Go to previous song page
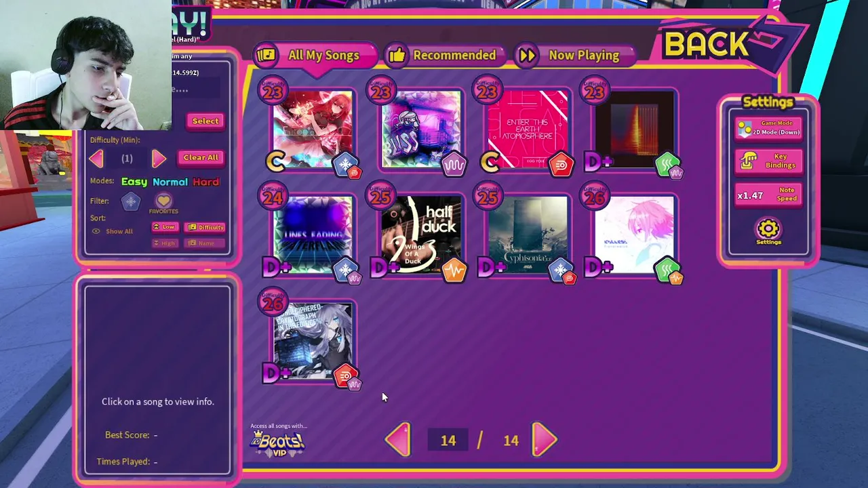Screen dimensions: 868x488 tap(398, 440)
